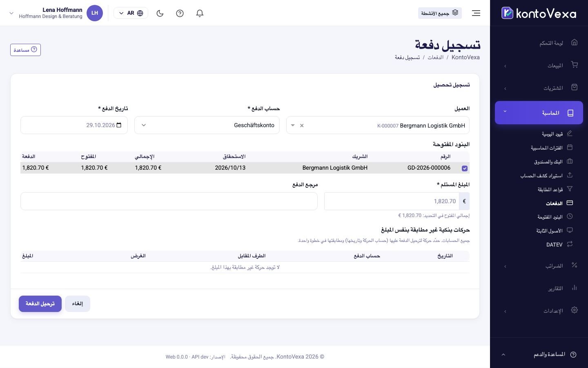Click the import bank statement upload icon
588x368 pixels.
point(570,175)
